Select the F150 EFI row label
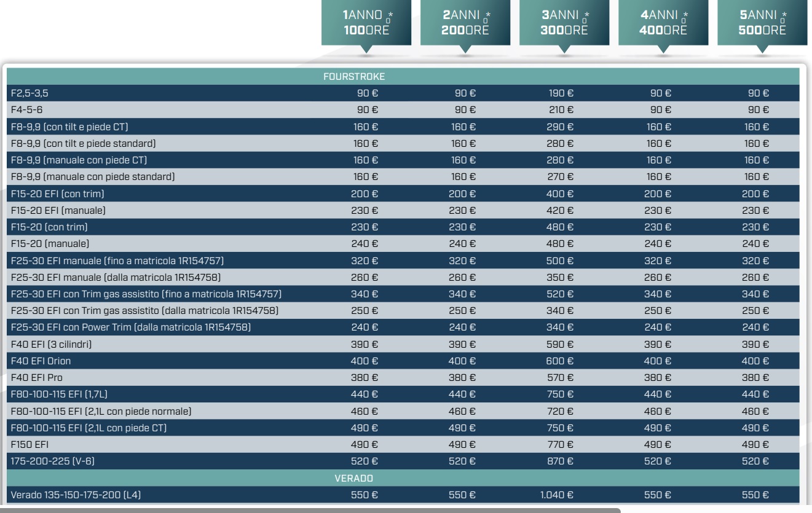The height and width of the screenshot is (513, 812). pos(29,445)
